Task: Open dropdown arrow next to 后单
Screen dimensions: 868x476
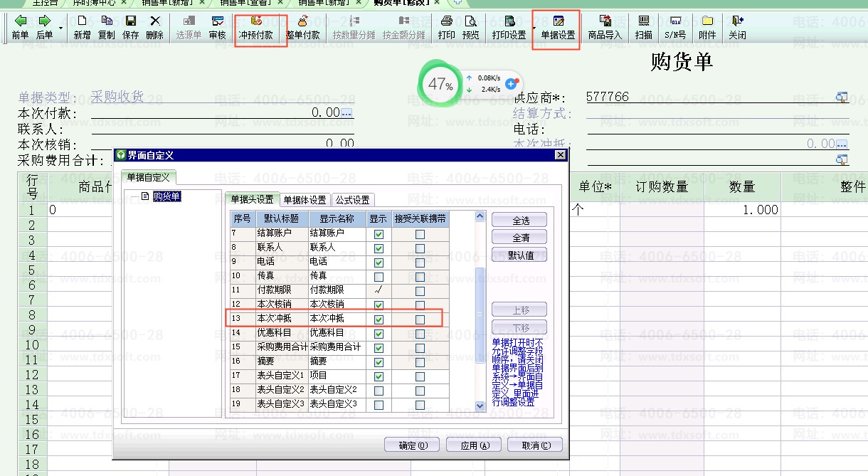Action: [60, 28]
